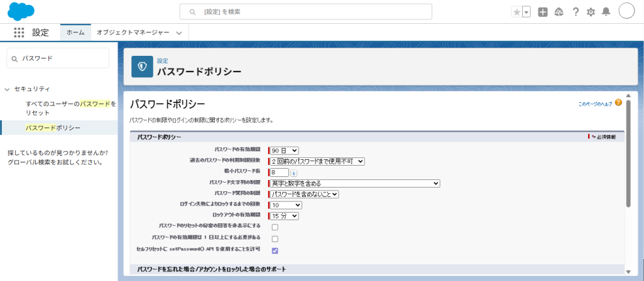Open the password complexity requirement dropdown
The image size is (644, 281).
tap(354, 183)
